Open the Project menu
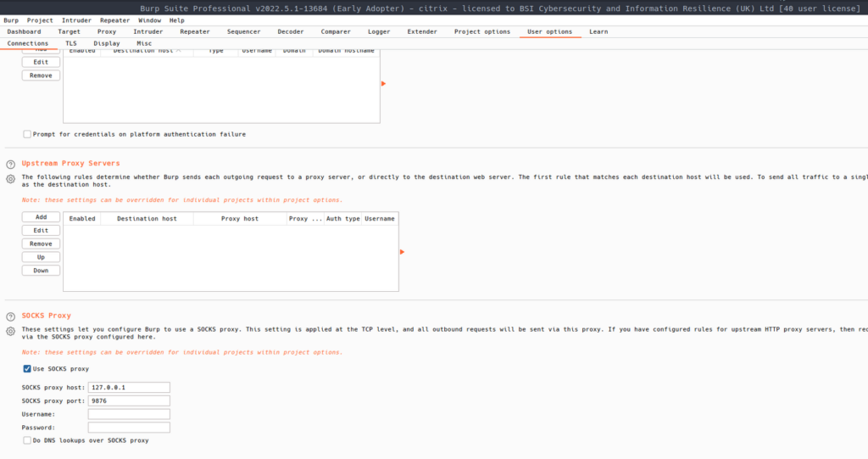Viewport: 868px width, 459px height. click(40, 20)
